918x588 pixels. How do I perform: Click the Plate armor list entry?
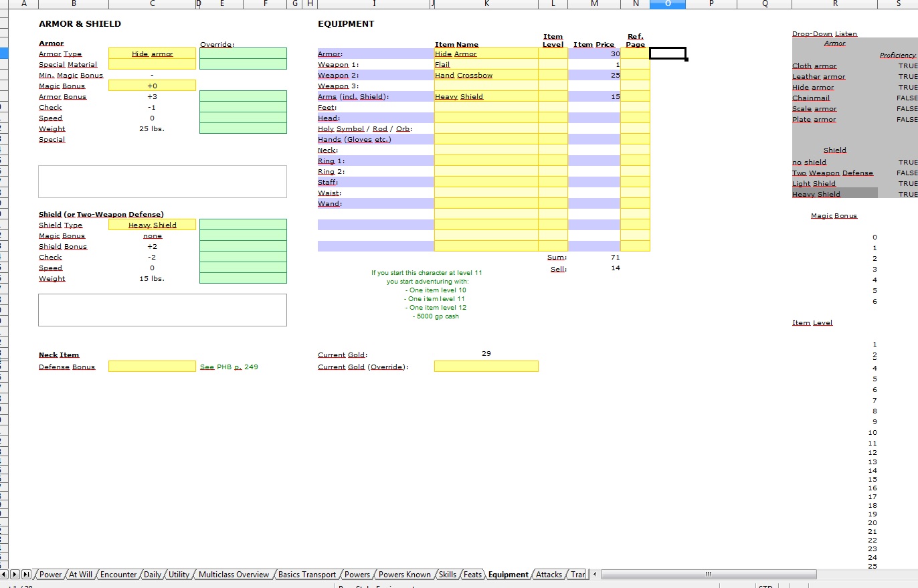(x=814, y=119)
